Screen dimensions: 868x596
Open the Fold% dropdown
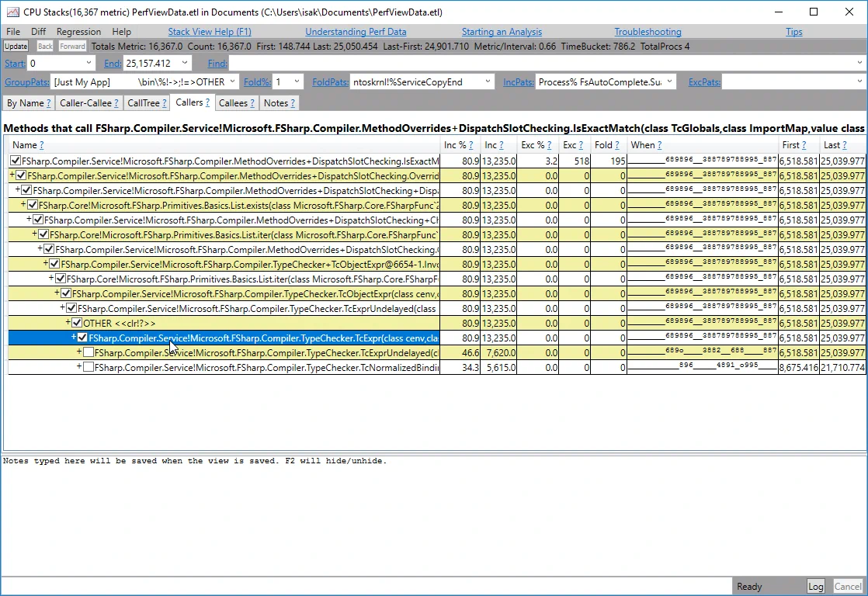297,82
